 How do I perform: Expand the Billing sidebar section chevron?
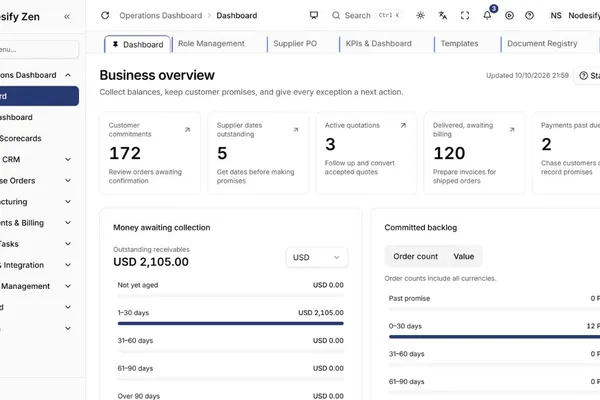coord(68,222)
